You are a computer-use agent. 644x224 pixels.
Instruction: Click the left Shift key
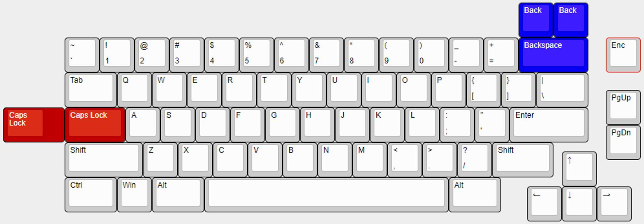[104, 160]
